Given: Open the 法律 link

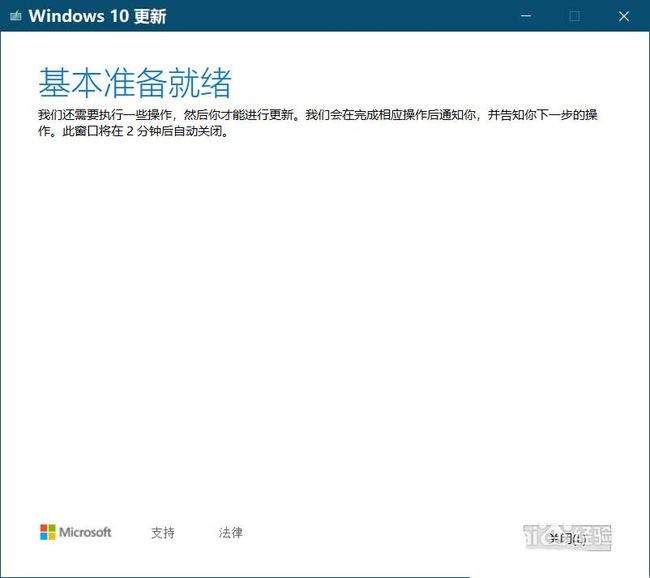Looking at the screenshot, I should (x=230, y=532).
